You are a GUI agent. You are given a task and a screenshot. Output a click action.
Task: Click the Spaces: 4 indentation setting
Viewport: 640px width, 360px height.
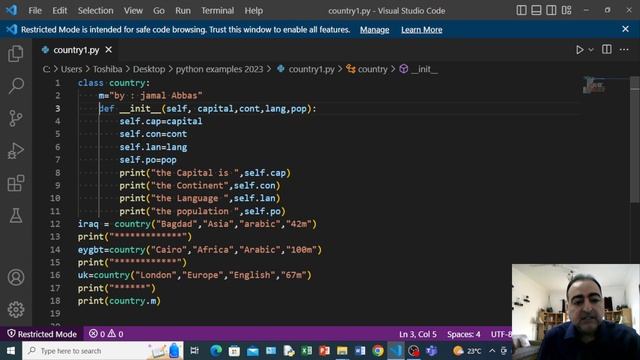coord(464,334)
